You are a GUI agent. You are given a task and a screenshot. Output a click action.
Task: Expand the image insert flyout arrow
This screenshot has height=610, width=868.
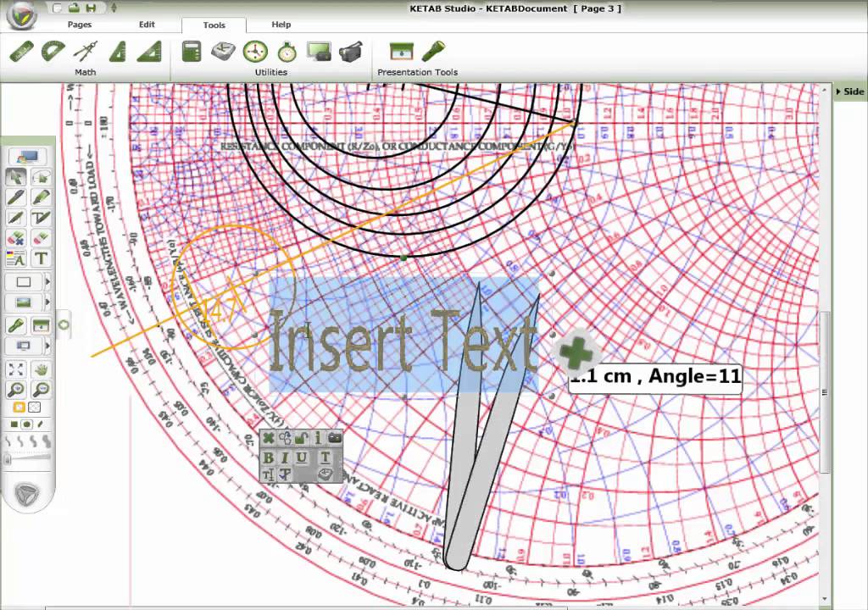coord(47,302)
